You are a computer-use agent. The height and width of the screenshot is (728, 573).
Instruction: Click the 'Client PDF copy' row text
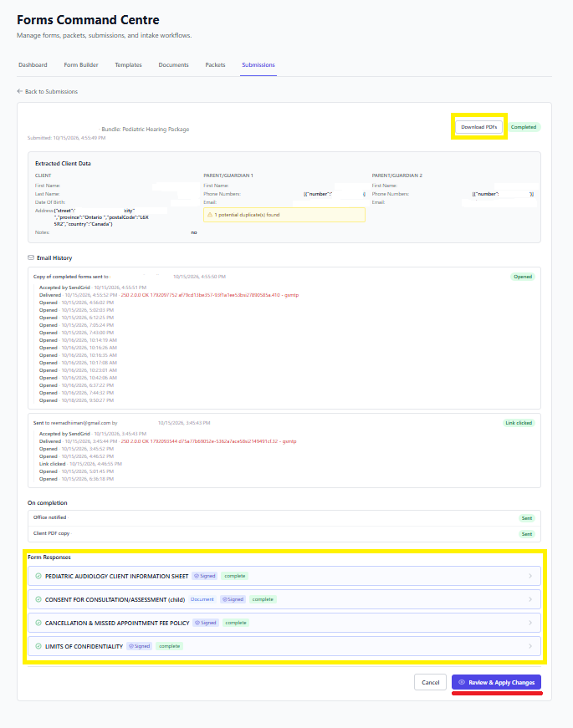pyautogui.click(x=52, y=533)
